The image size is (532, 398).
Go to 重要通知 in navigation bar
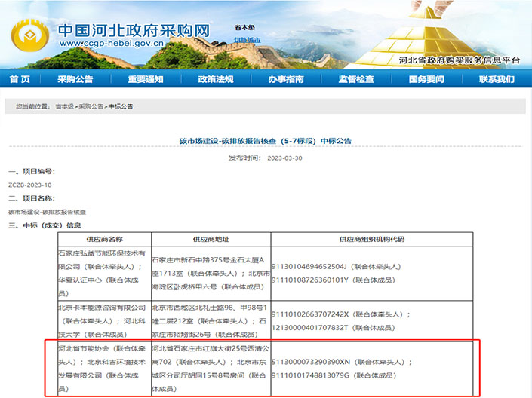click(x=146, y=80)
